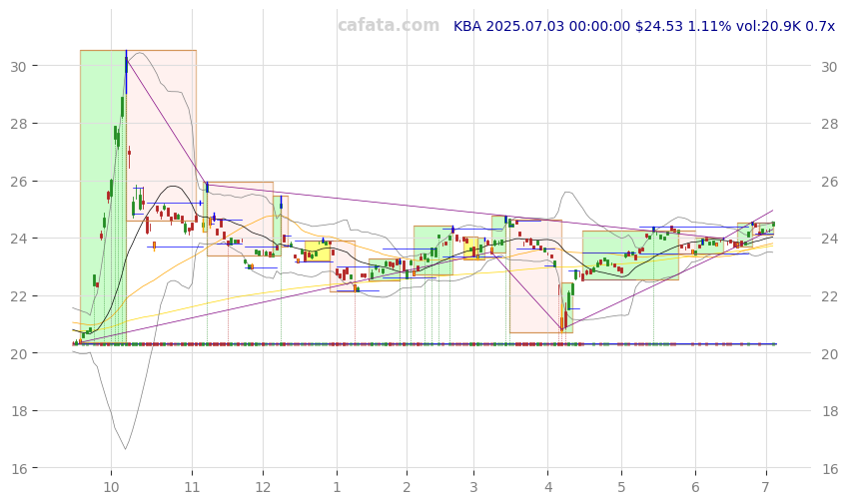
Task: Click the 22 label on left price axis
Action: click(x=18, y=296)
